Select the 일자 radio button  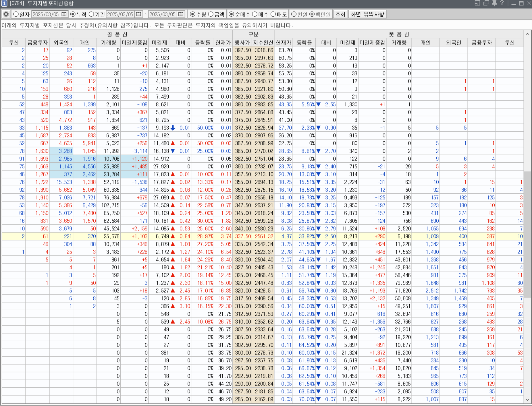16,14
